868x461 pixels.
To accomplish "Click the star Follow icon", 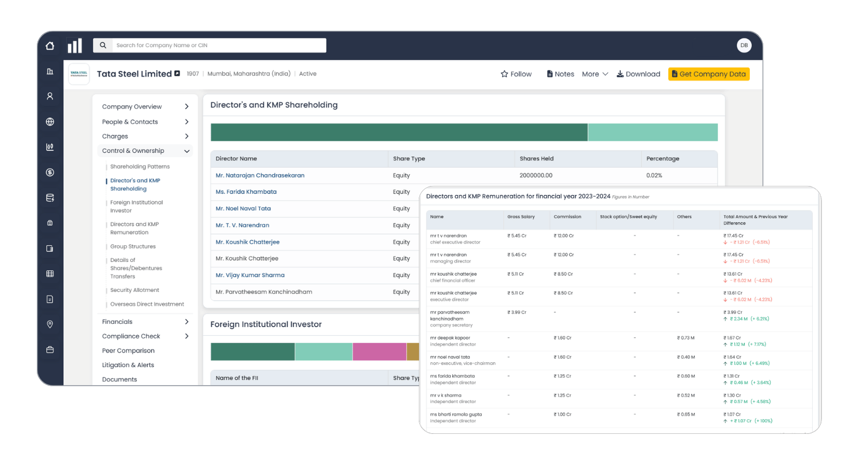I will point(505,74).
